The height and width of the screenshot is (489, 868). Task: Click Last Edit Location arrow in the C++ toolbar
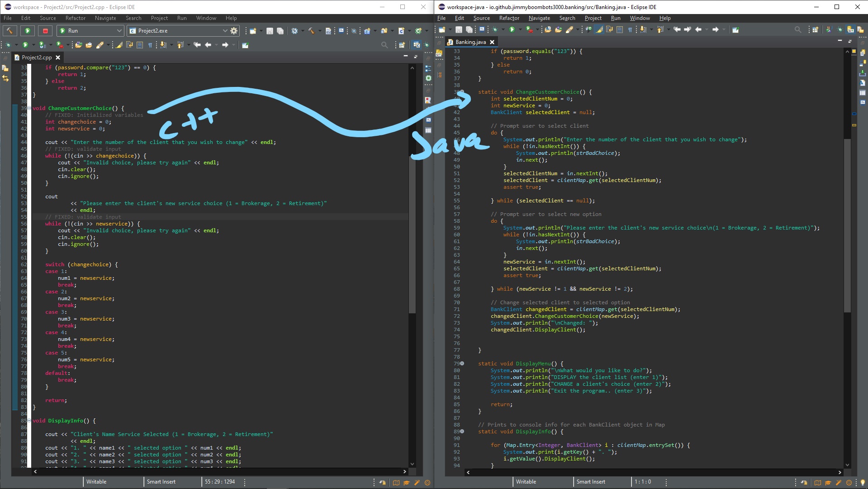coord(197,45)
